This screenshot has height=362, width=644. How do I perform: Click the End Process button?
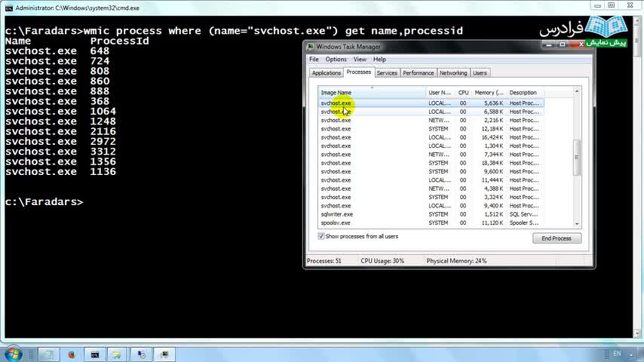click(557, 238)
